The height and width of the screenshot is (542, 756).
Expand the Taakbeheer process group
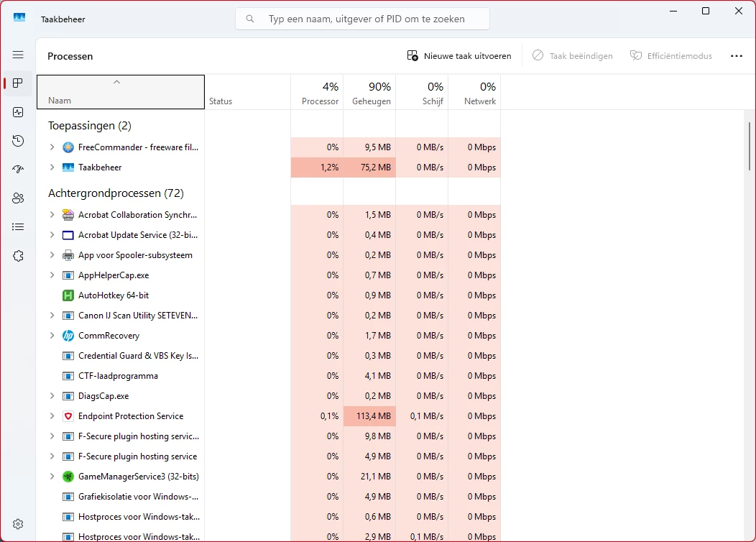pyautogui.click(x=52, y=167)
